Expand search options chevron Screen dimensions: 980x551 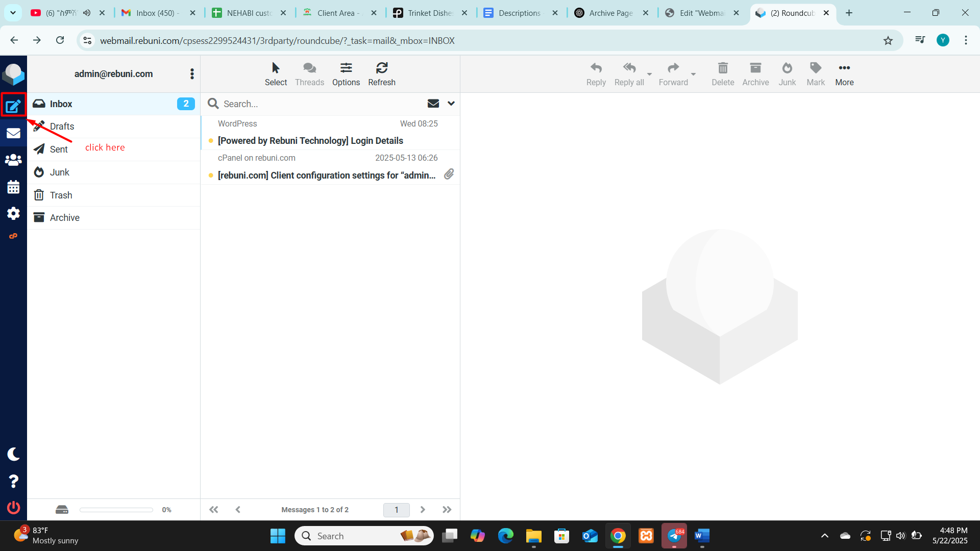coord(451,104)
